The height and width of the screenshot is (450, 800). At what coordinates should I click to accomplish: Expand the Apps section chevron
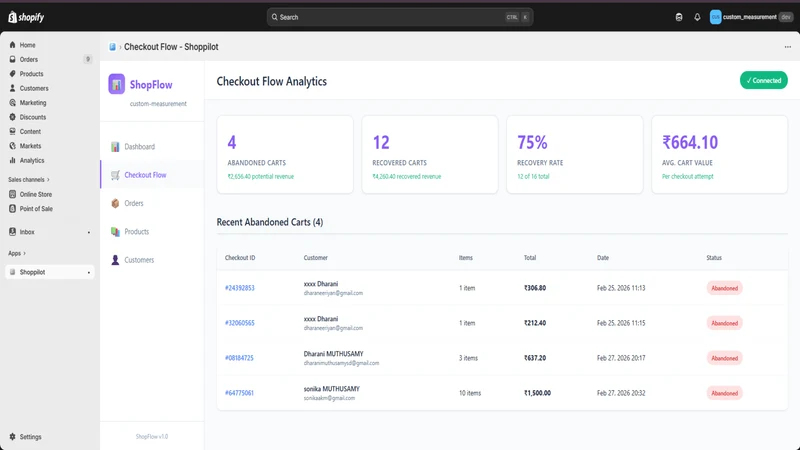point(24,253)
